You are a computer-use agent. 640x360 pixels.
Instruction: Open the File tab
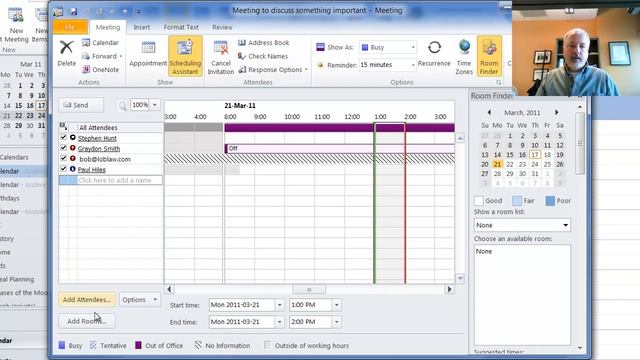click(70, 27)
